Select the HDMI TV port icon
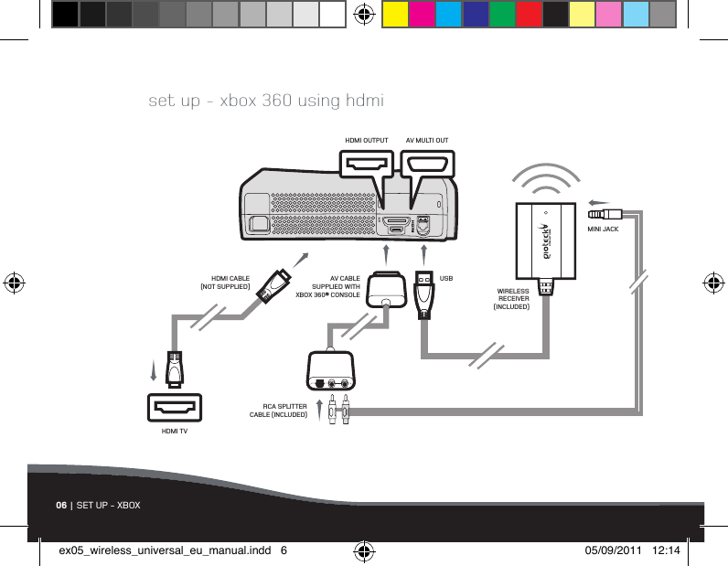 pyautogui.click(x=175, y=408)
